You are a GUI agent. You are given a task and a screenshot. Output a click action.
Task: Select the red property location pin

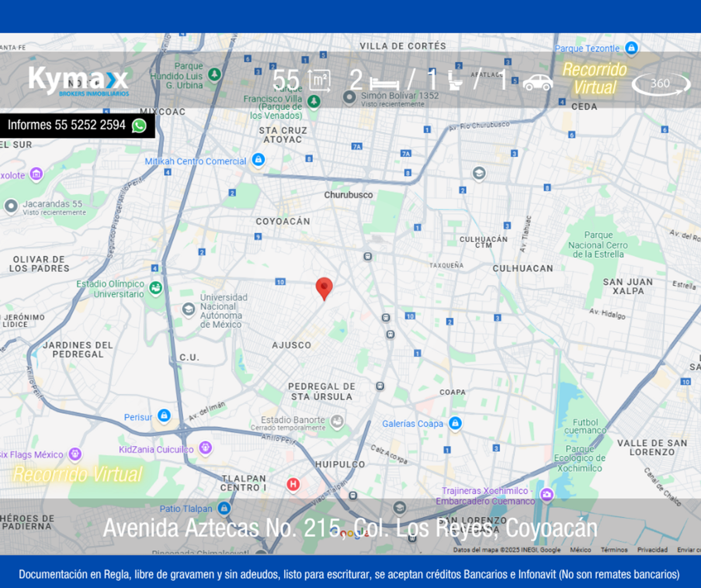coord(324,289)
